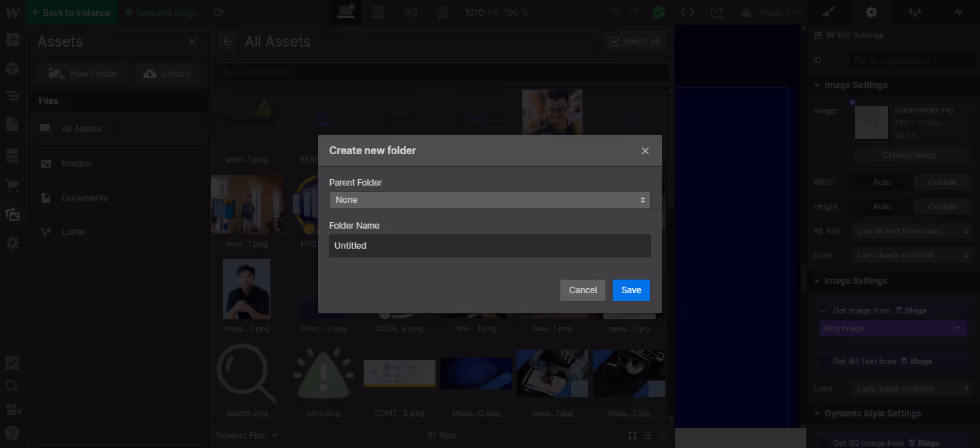The width and height of the screenshot is (980, 448).
Task: Open the Help question mark icon
Action: pyautogui.click(x=12, y=433)
